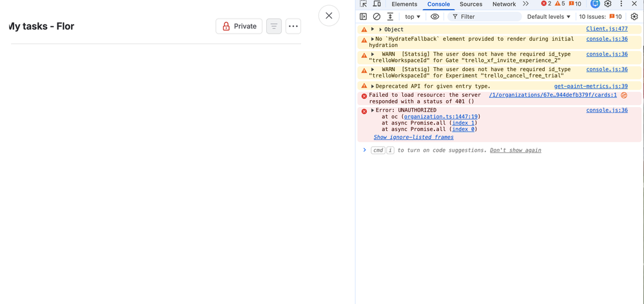Screen dimensions: 644x304
Task: Toggle the console sidebar panel icon
Action: 363,16
